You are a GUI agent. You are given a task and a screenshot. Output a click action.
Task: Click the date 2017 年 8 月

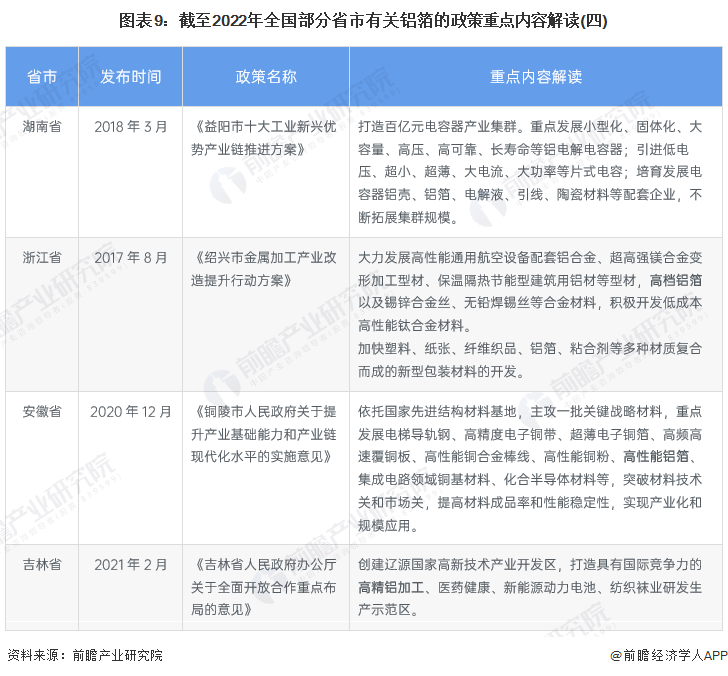pos(130,258)
